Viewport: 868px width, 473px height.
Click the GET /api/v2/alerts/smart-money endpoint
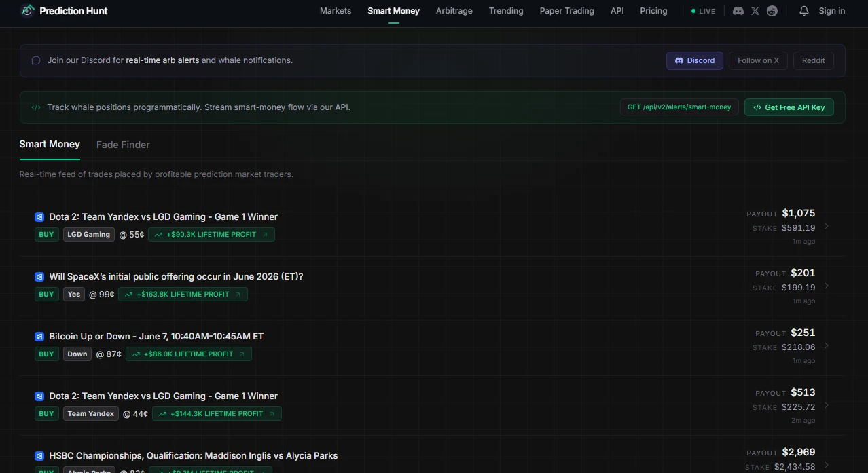point(679,107)
